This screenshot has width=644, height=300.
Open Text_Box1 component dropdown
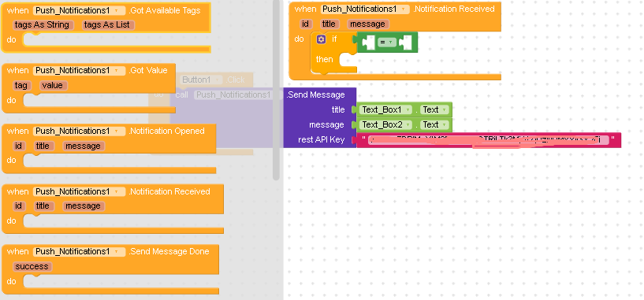pyautogui.click(x=385, y=110)
